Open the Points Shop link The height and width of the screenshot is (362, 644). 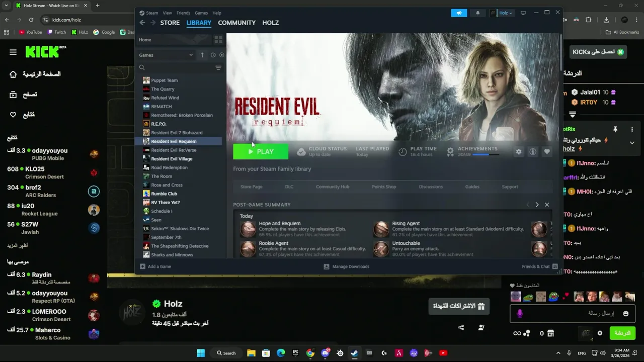(384, 187)
